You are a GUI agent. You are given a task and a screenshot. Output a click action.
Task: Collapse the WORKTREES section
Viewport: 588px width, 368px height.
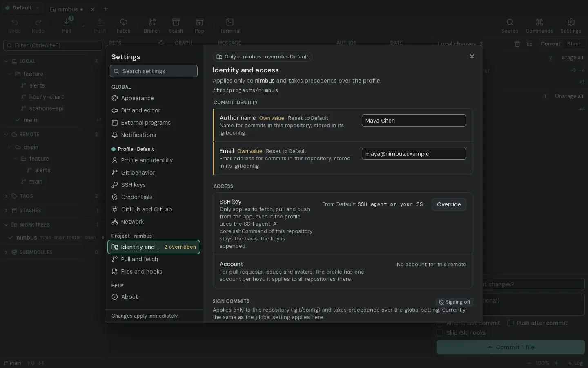pos(6,225)
